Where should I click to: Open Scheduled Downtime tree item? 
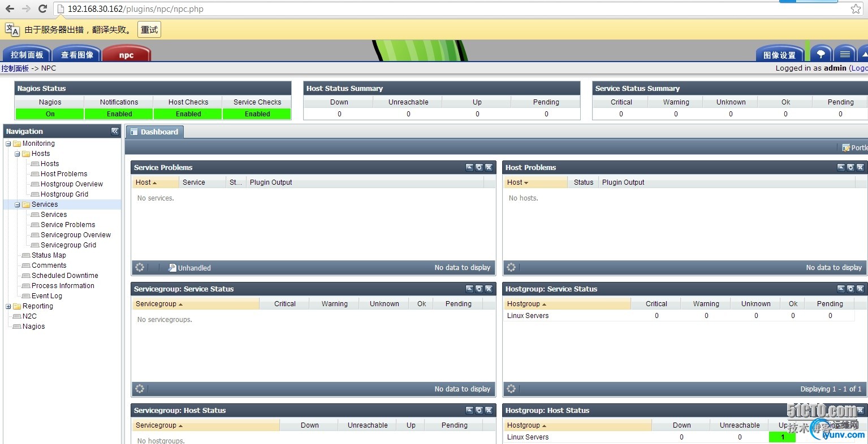pyautogui.click(x=65, y=276)
